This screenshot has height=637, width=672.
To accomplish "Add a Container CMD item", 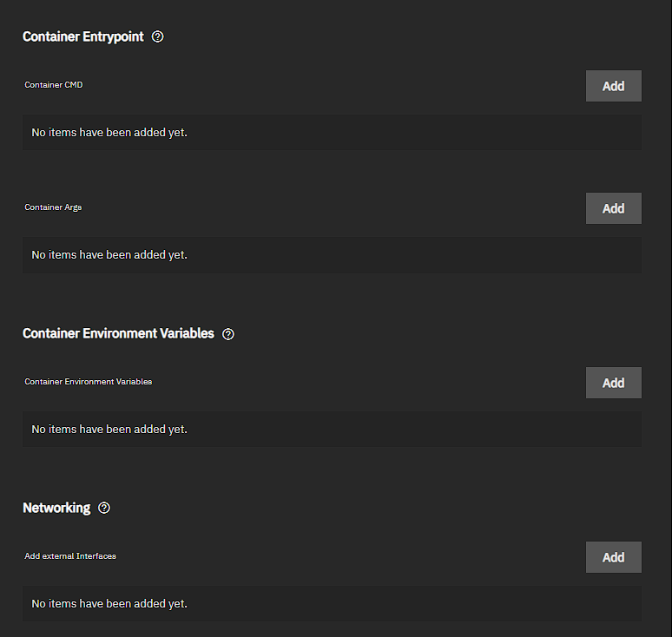I will point(613,86).
